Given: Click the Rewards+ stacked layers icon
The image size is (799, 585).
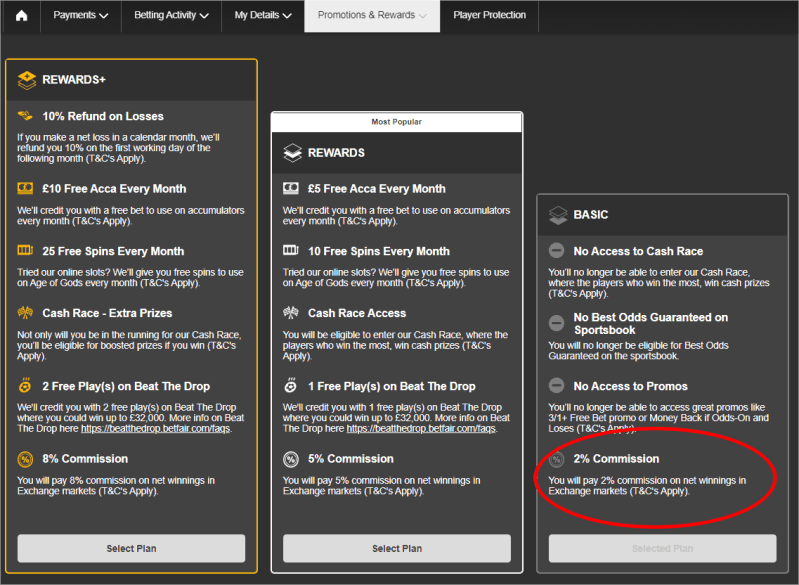Looking at the screenshot, I should [27, 80].
